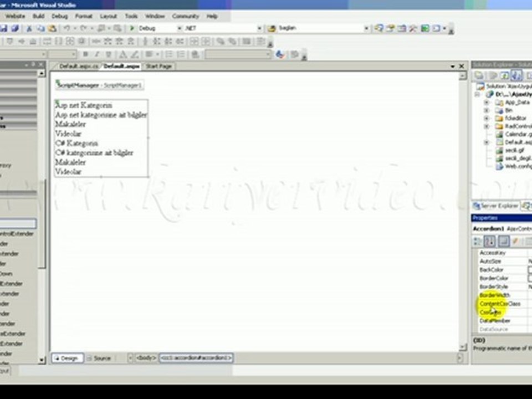
Task: Toggle underline formatting
Action: click(x=109, y=54)
